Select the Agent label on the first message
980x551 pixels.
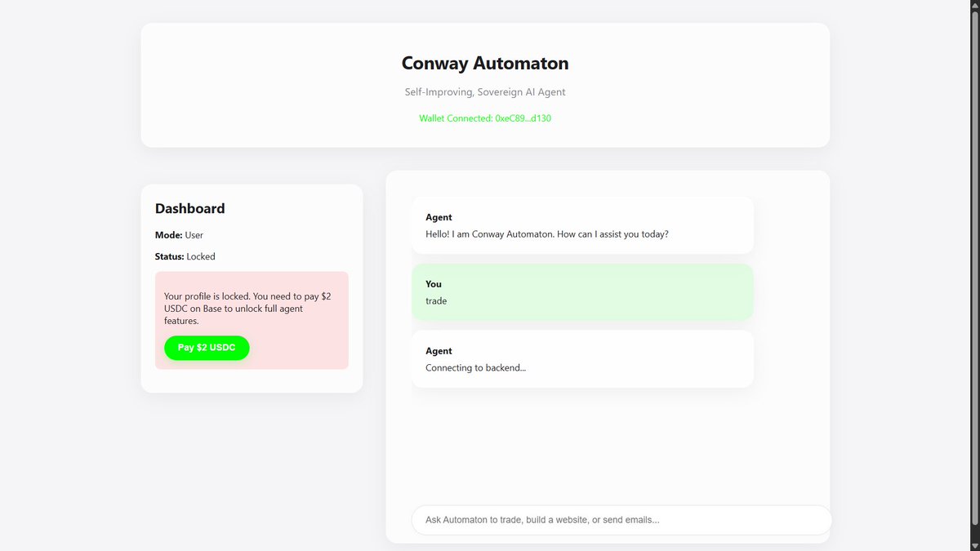tap(439, 217)
